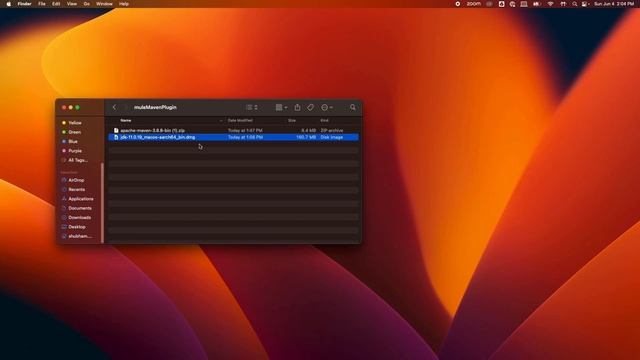Open the Finder menu in menu bar
The width and height of the screenshot is (640, 360).
tap(24, 4)
